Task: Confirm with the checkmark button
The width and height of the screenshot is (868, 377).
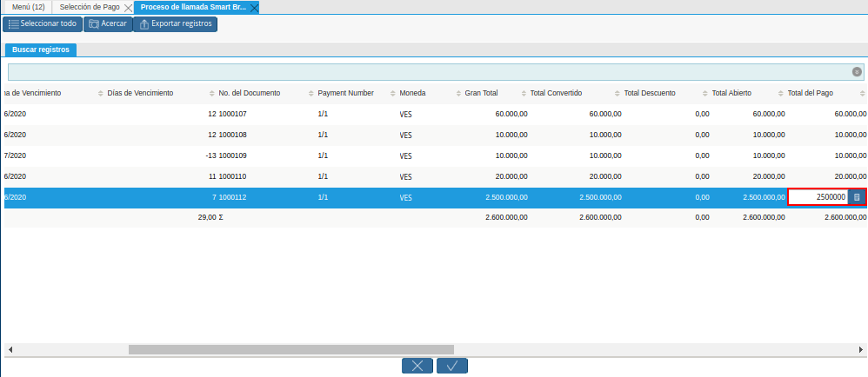Action: pyautogui.click(x=452, y=366)
